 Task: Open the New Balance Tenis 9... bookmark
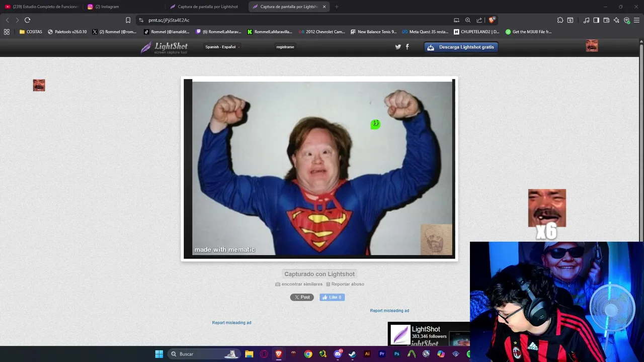(373, 32)
